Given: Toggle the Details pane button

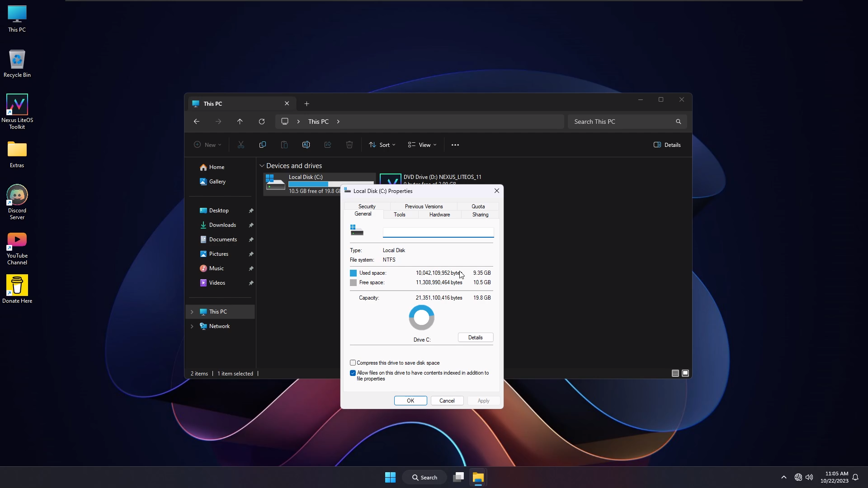Looking at the screenshot, I should [667, 145].
